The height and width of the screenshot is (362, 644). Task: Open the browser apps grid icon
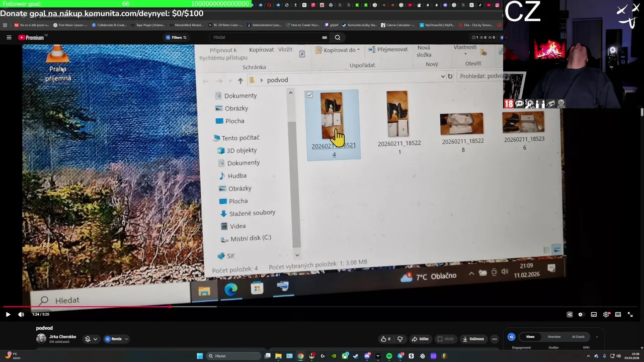coord(5,25)
